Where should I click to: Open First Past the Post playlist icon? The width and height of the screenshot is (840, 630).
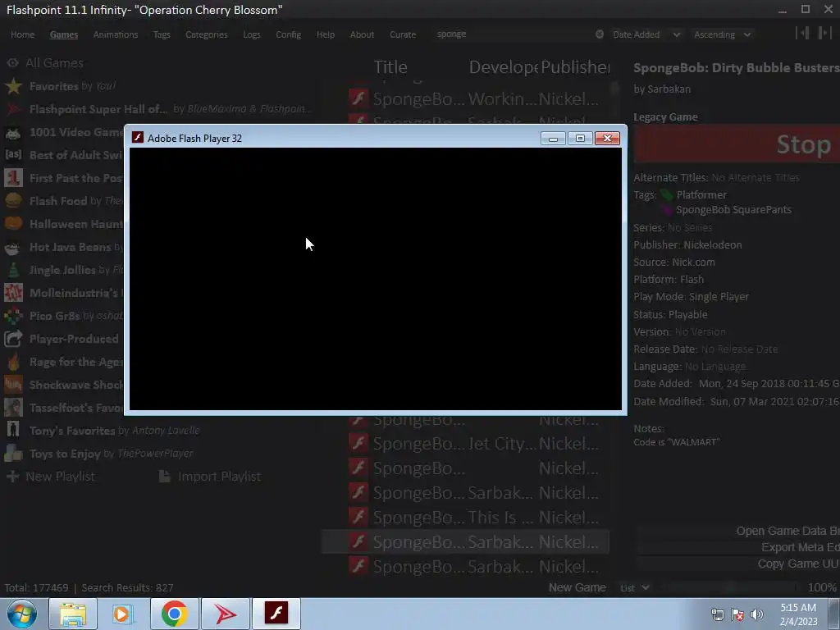(13, 178)
